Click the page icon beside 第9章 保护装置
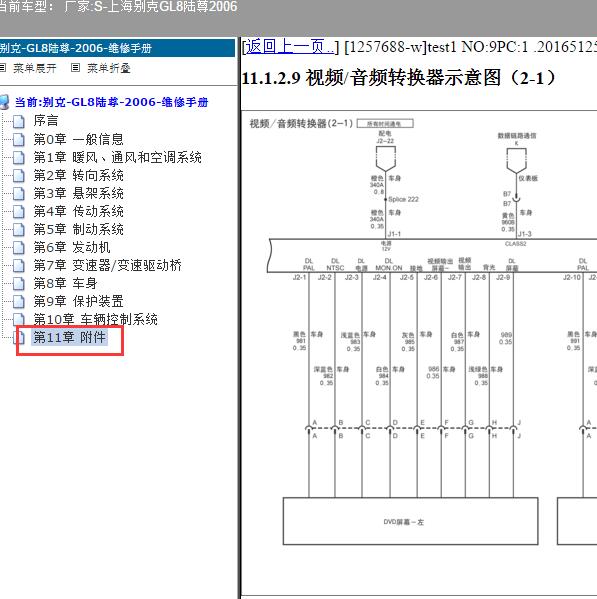597x599 pixels. tap(18, 302)
